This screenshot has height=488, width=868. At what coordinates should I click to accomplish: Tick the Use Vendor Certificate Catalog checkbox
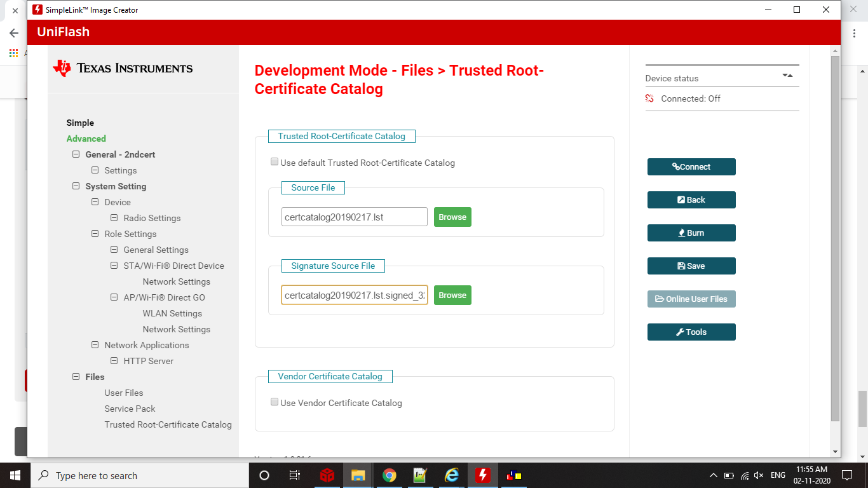tap(275, 402)
